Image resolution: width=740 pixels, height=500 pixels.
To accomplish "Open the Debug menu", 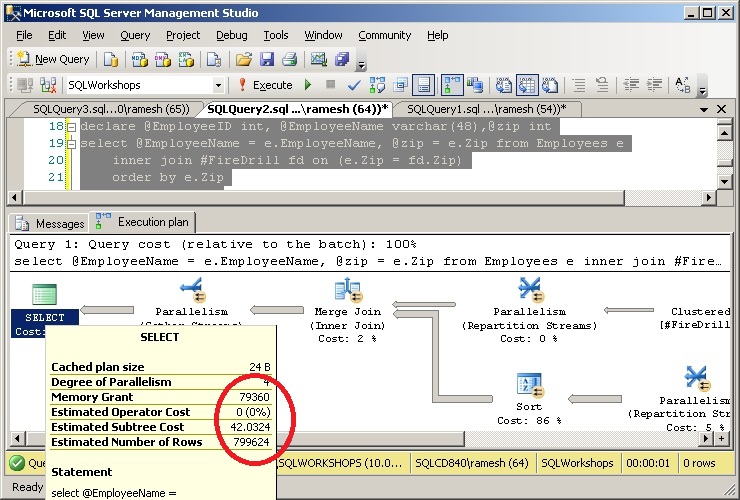I will (232, 35).
